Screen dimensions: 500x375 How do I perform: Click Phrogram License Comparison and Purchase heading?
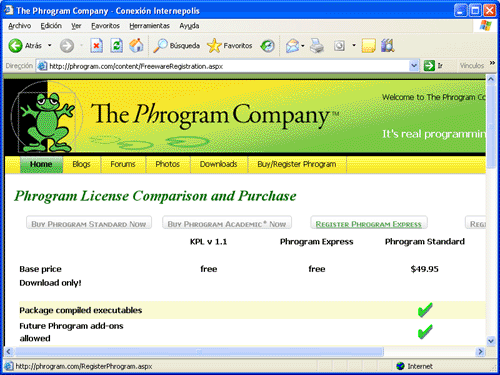[155, 196]
